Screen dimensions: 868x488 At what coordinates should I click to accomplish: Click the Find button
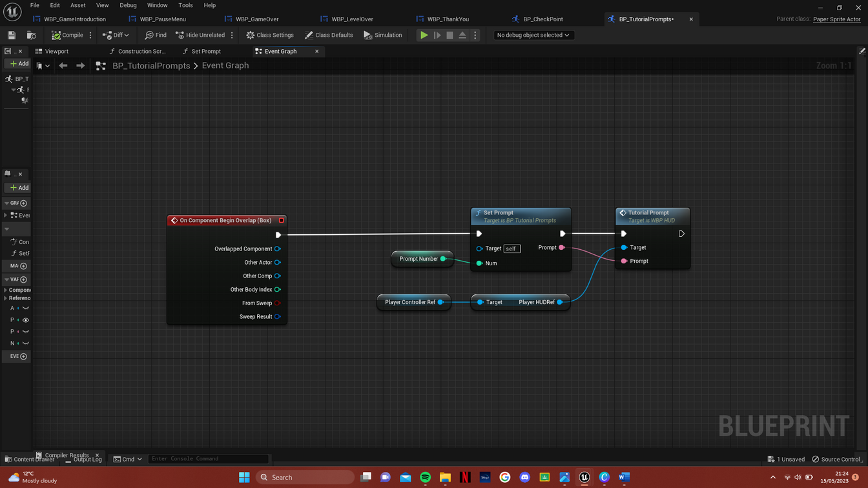tap(156, 35)
